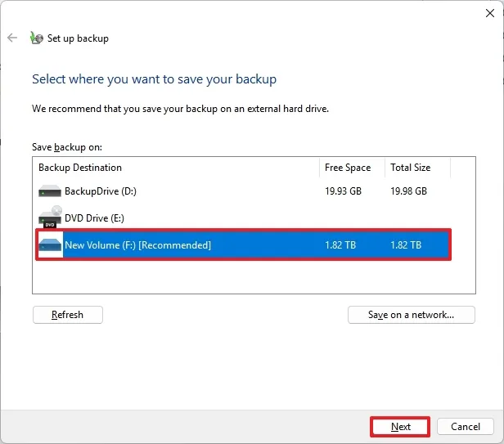This screenshot has height=444, width=504.
Task: Click the 1.82 TB total size value
Action: pyautogui.click(x=406, y=245)
